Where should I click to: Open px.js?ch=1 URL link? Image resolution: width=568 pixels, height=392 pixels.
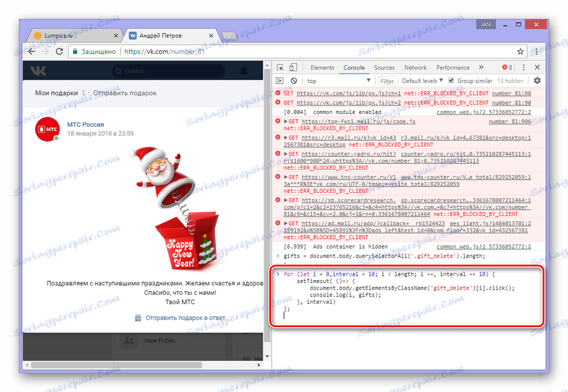(349, 93)
